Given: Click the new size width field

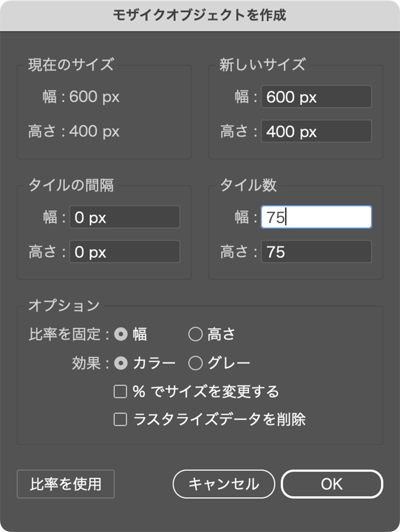Looking at the screenshot, I should [316, 97].
